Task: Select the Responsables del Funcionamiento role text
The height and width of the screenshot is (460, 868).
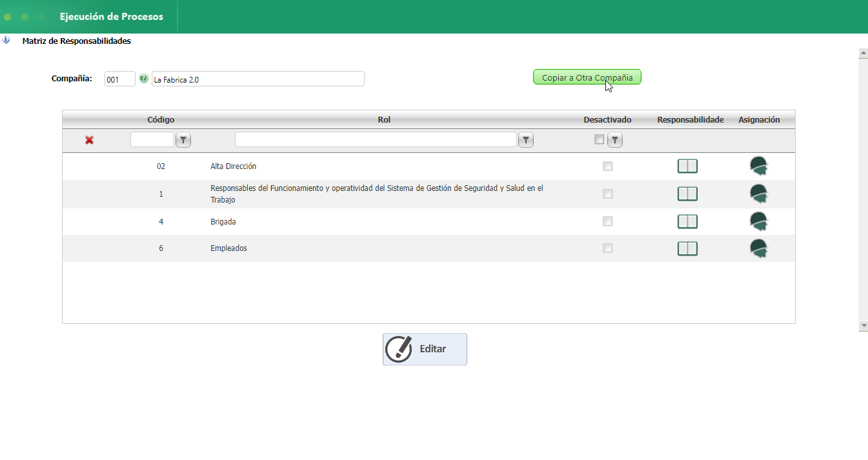Action: (x=377, y=194)
